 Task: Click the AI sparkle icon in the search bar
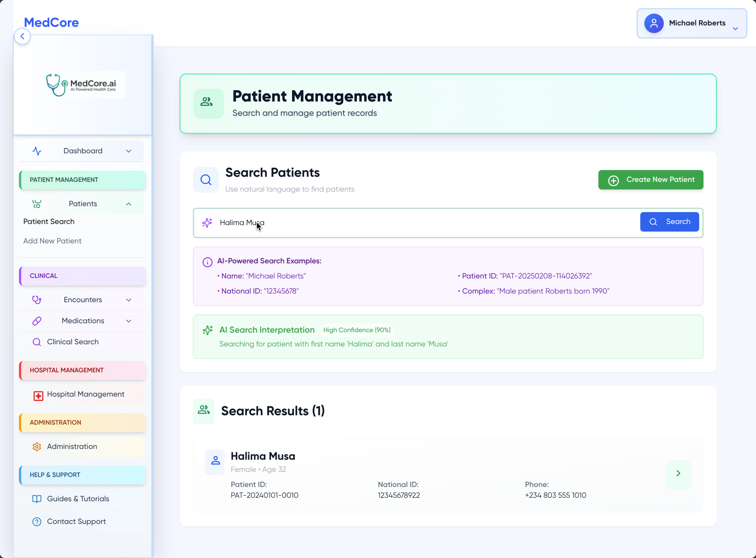click(207, 223)
